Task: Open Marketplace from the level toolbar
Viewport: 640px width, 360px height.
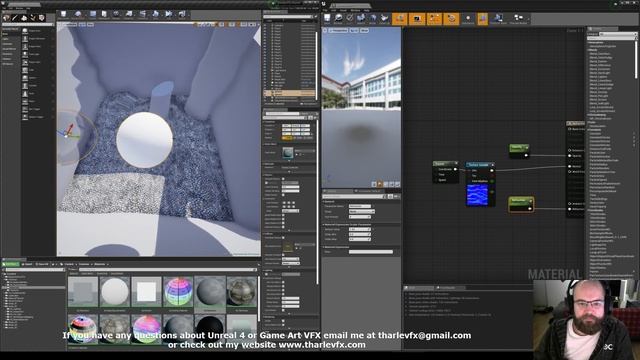Action: (x=104, y=15)
